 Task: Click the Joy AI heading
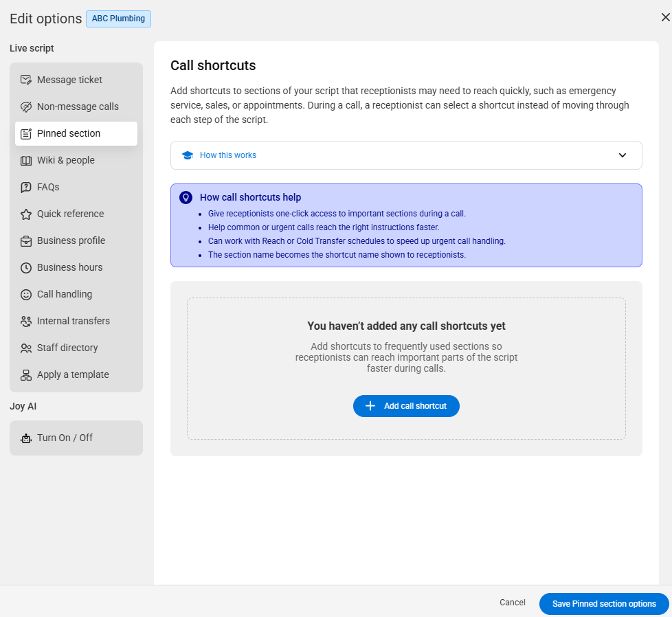pos(23,406)
